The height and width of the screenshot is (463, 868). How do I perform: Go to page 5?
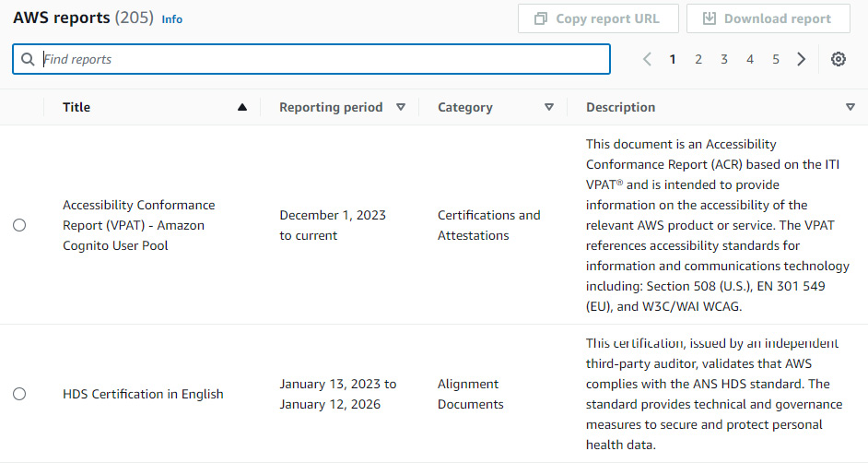[x=776, y=59]
